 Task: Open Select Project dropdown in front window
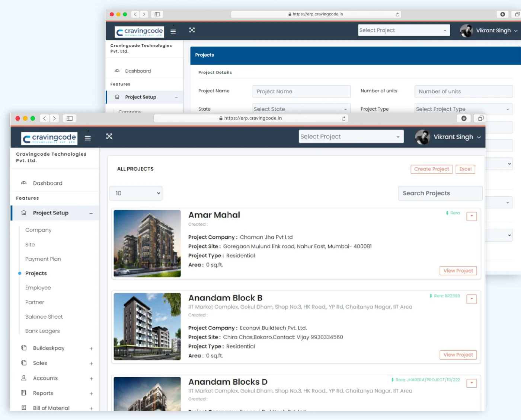click(x=351, y=137)
